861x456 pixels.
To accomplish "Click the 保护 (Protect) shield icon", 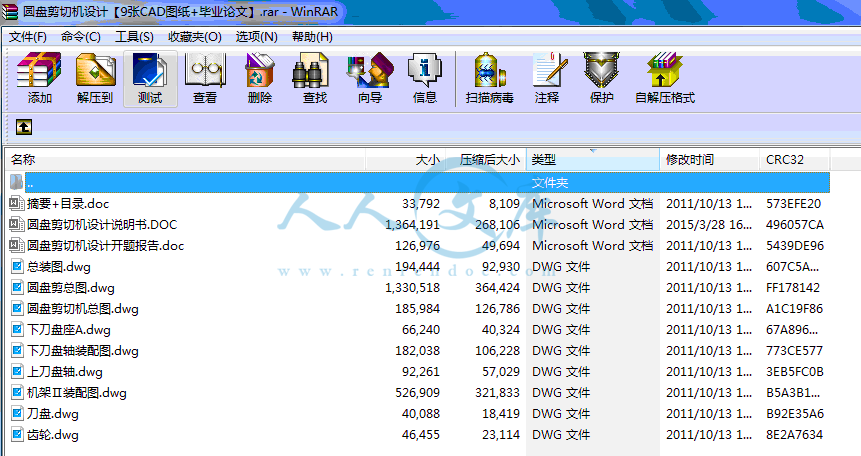I will (602, 70).
